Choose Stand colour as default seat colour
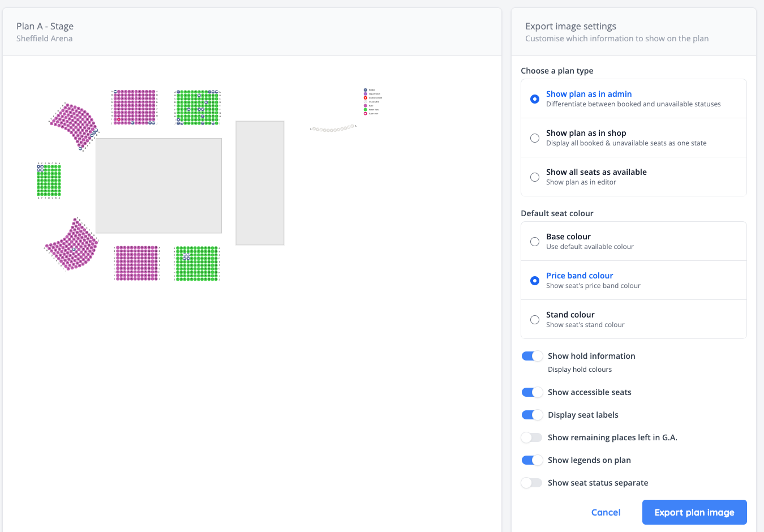The image size is (764, 532). pyautogui.click(x=535, y=319)
